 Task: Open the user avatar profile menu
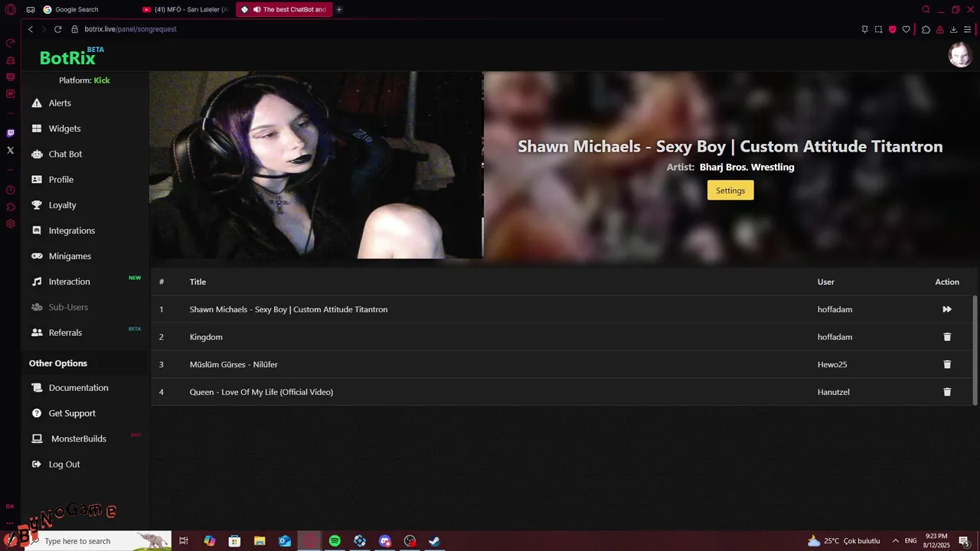point(960,55)
